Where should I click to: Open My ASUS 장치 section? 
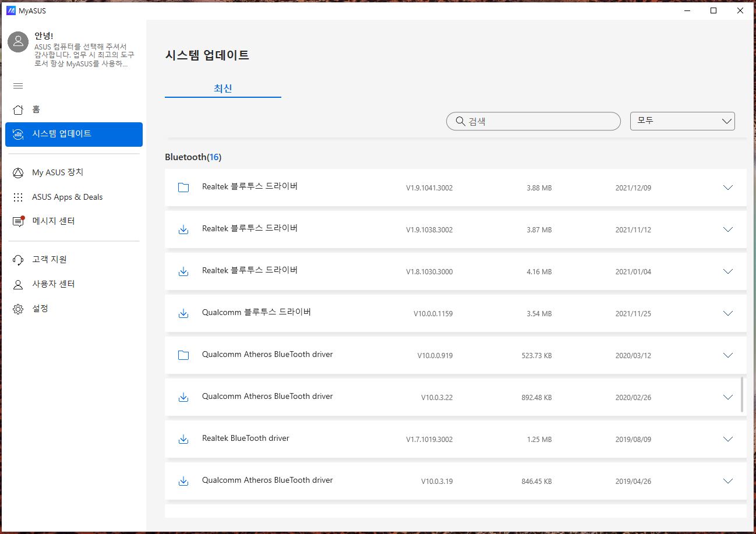74,172
